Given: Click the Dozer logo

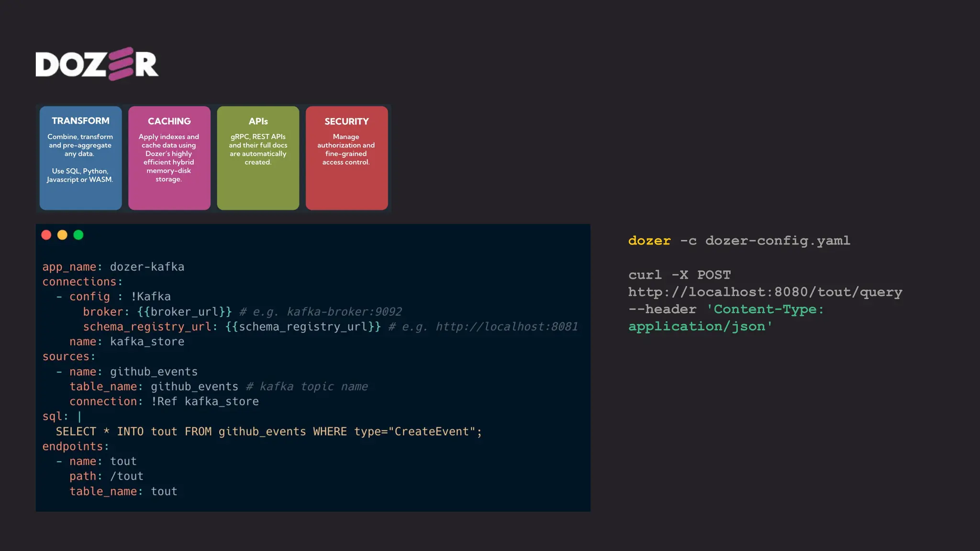Looking at the screenshot, I should 97,64.
